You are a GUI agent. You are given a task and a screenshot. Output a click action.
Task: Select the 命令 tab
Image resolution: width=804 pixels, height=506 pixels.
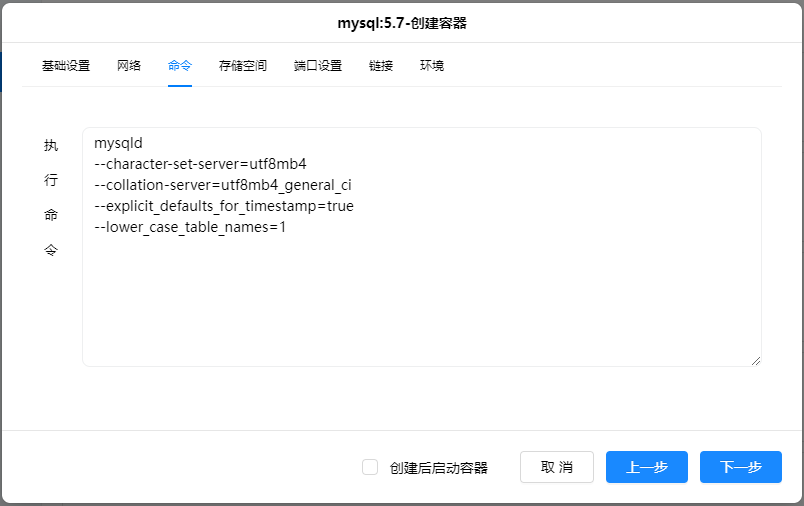pos(180,66)
